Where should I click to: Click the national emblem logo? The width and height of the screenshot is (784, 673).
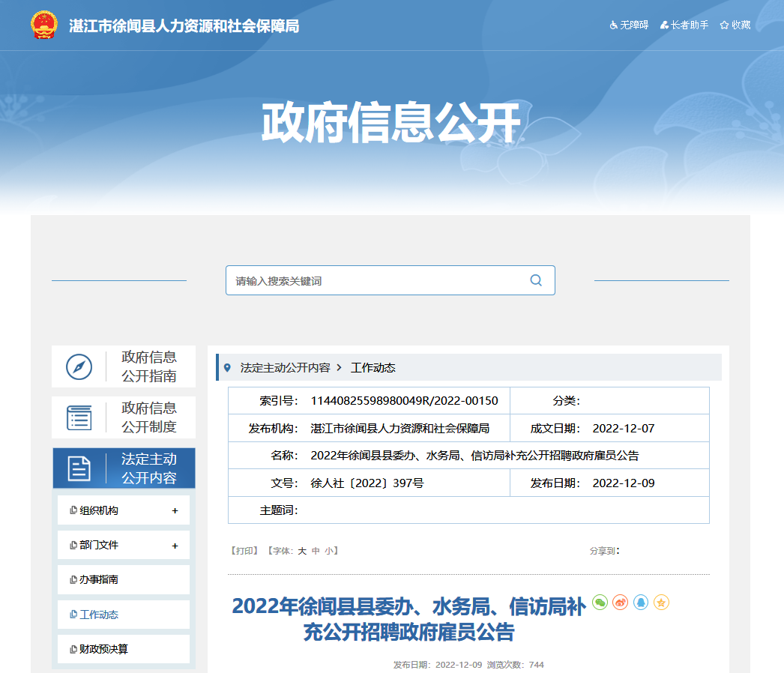tap(43, 25)
